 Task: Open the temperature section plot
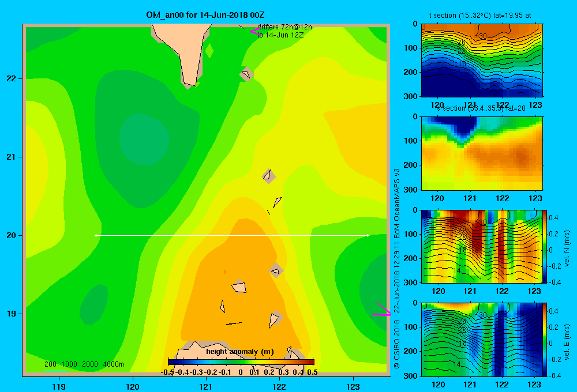pyautogui.click(x=482, y=61)
